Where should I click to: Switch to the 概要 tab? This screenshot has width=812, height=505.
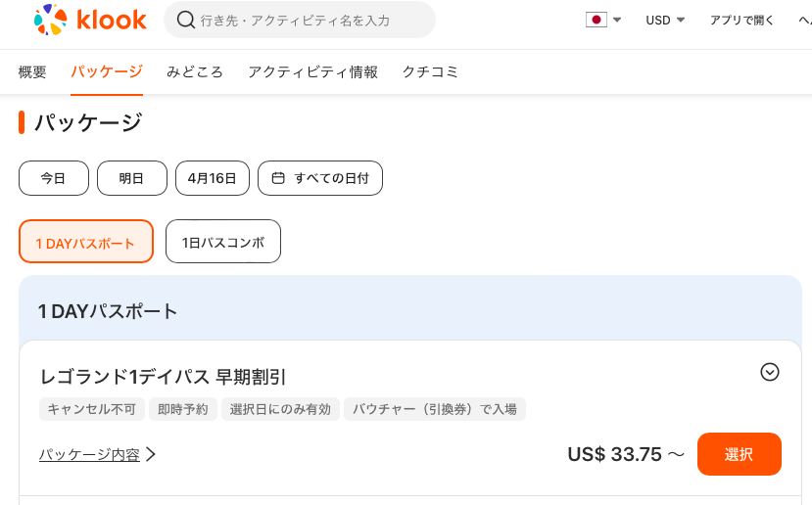pyautogui.click(x=32, y=71)
